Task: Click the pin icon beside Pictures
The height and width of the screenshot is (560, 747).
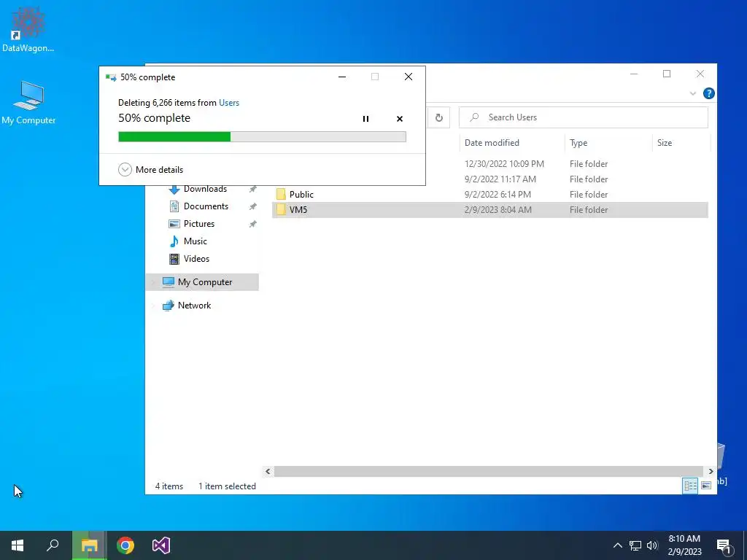Action: point(252,224)
